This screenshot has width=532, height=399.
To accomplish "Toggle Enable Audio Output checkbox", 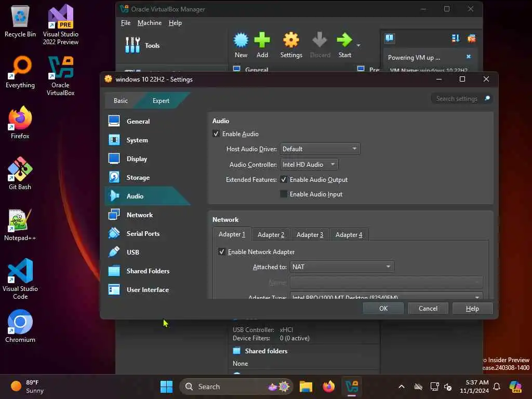I will tap(283, 179).
